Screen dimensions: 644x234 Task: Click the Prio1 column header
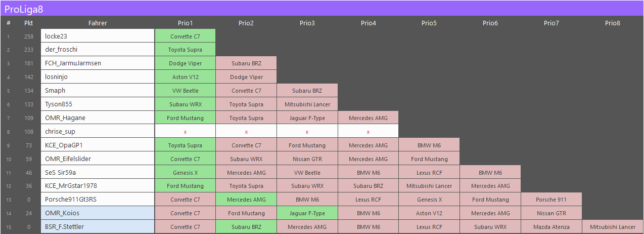185,23
